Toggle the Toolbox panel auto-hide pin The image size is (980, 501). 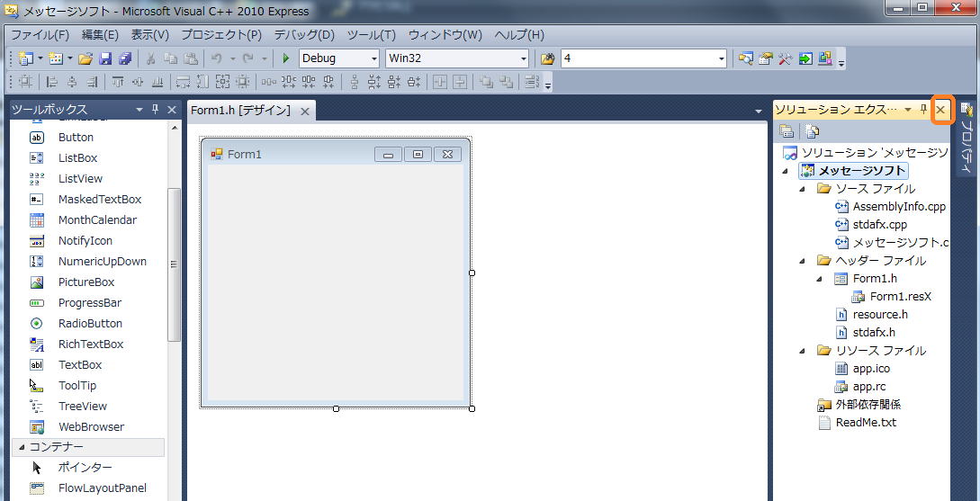(156, 110)
